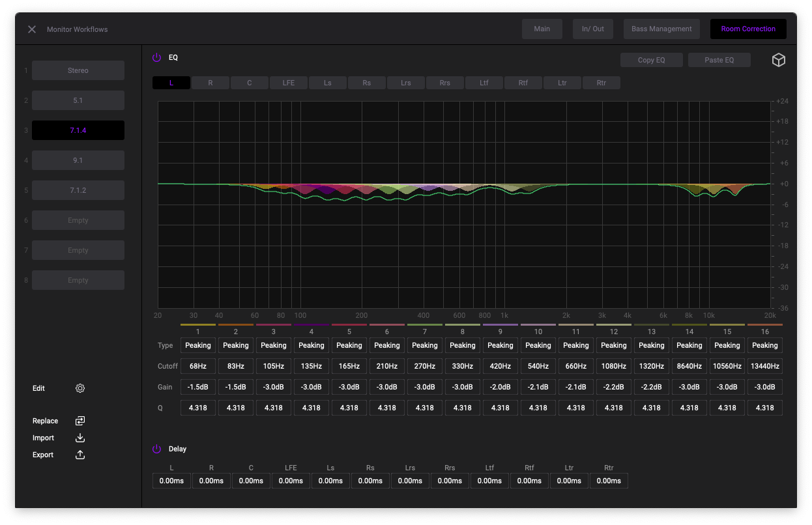This screenshot has width=812, height=525.
Task: Click the Export upload icon
Action: point(80,455)
